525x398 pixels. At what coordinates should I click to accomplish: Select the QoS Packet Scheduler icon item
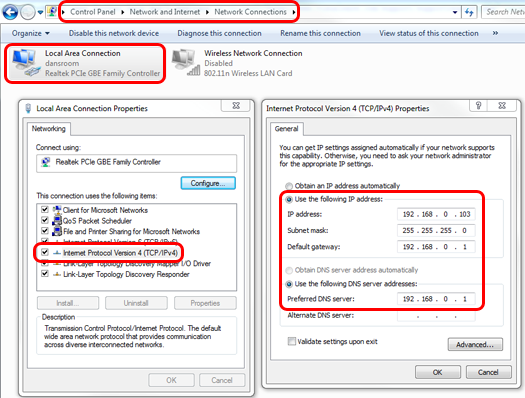[57, 221]
